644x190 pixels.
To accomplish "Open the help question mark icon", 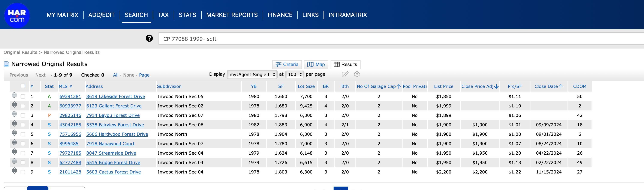I will click(149, 38).
